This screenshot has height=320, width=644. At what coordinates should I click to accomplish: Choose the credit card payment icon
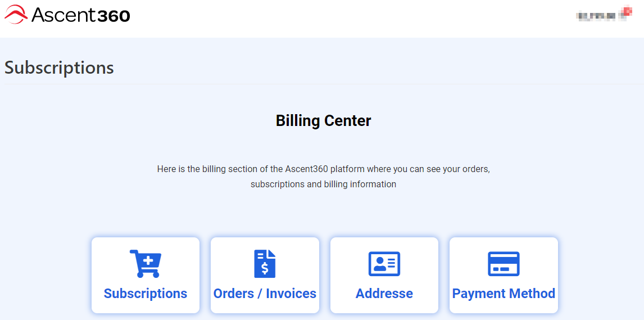click(x=504, y=264)
